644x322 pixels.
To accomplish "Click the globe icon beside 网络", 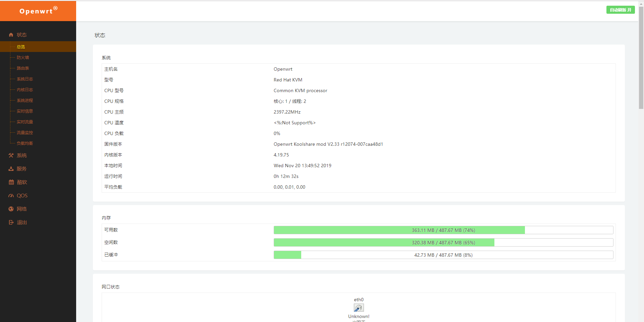I will point(11,209).
